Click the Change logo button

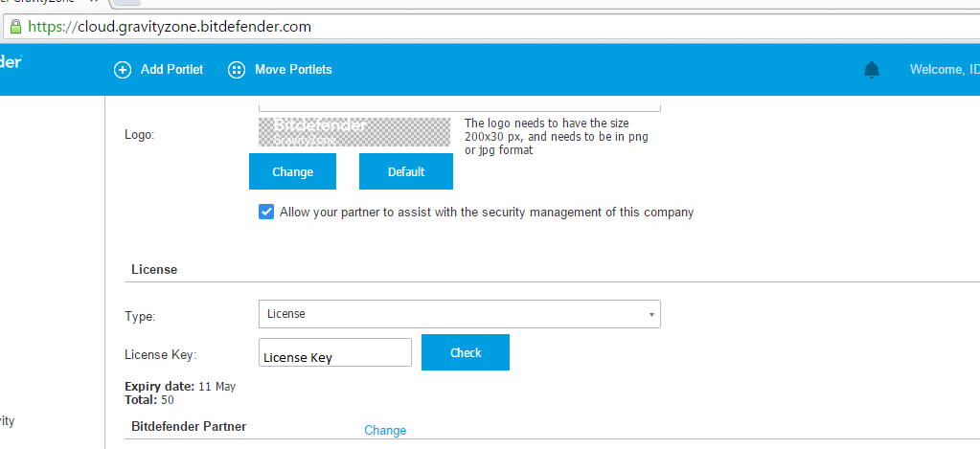pyautogui.click(x=292, y=171)
